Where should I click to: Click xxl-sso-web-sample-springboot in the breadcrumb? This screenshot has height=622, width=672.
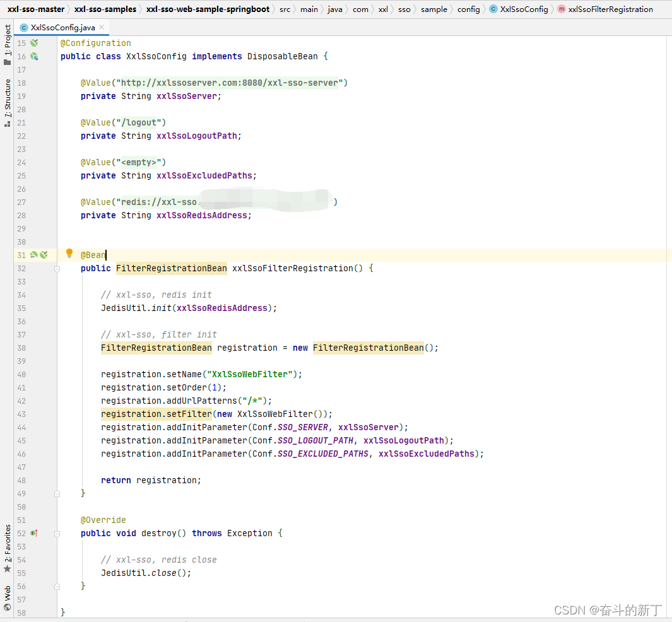(208, 9)
